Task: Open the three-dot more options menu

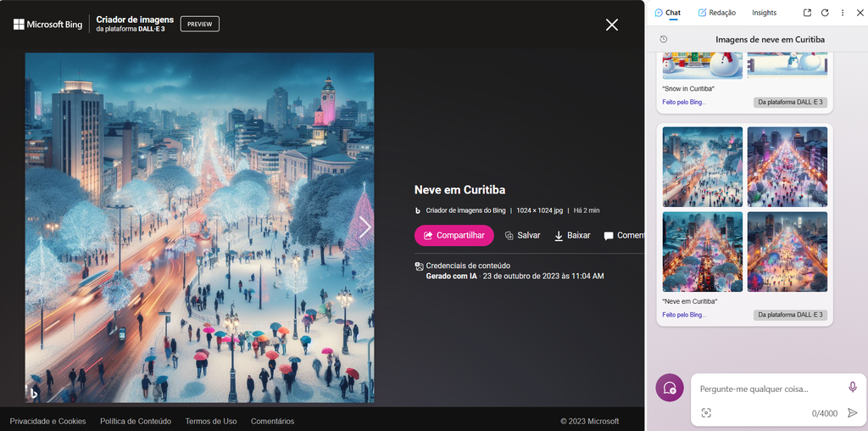Action: 843,13
